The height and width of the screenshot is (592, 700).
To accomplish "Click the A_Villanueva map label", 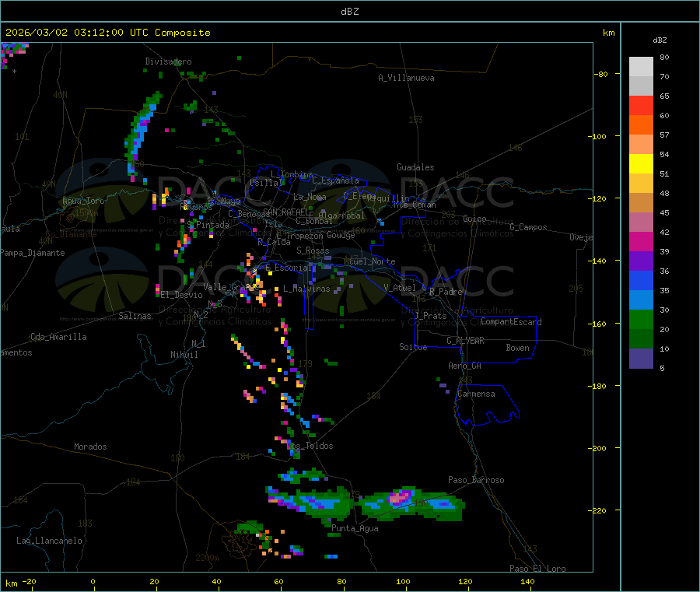I will click(x=406, y=78).
